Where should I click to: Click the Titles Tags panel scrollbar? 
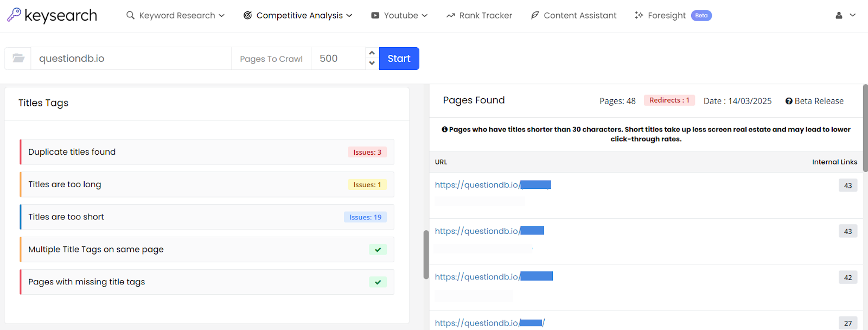click(x=426, y=254)
